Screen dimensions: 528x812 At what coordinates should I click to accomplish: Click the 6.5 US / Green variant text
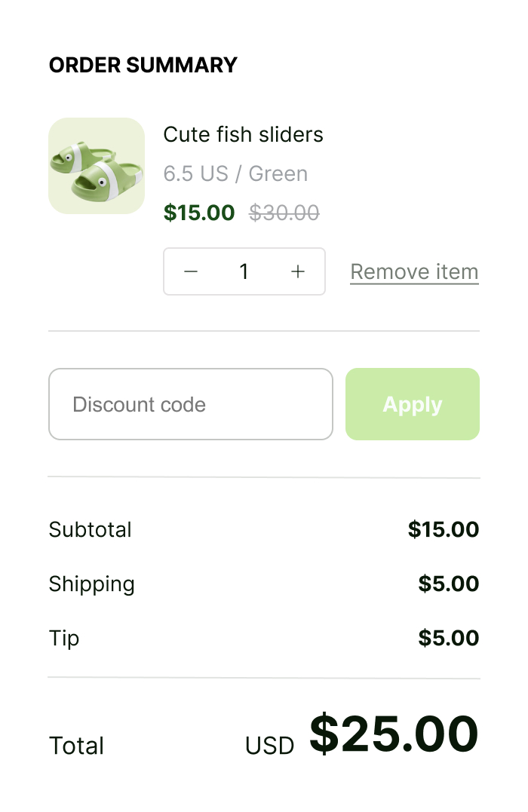[x=235, y=174]
